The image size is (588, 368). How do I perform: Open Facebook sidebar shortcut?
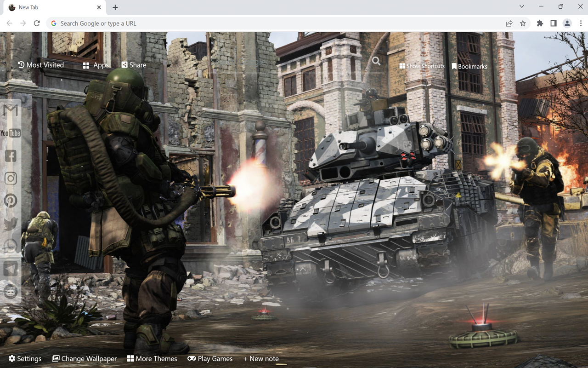(11, 156)
